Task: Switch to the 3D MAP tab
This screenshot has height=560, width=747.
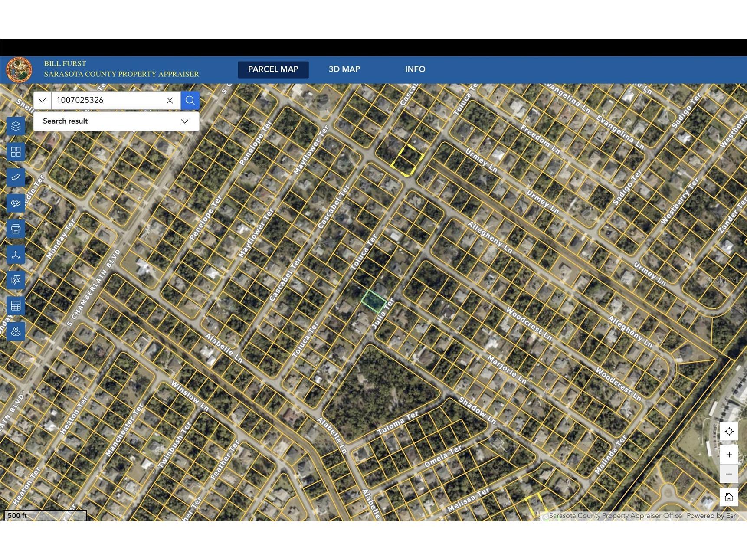Action: click(x=344, y=69)
